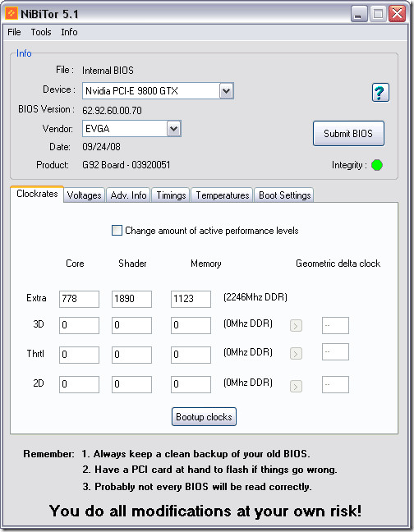The height and width of the screenshot is (532, 414).
Task: Click the 2D row geometric delta arrow
Action: coord(296,386)
